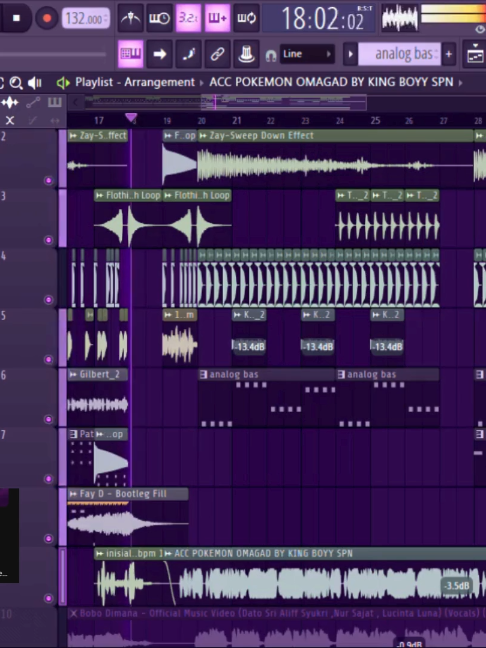Open clip menu of Gilbert_2 clip
This screenshot has width=486, height=648.
click(73, 374)
